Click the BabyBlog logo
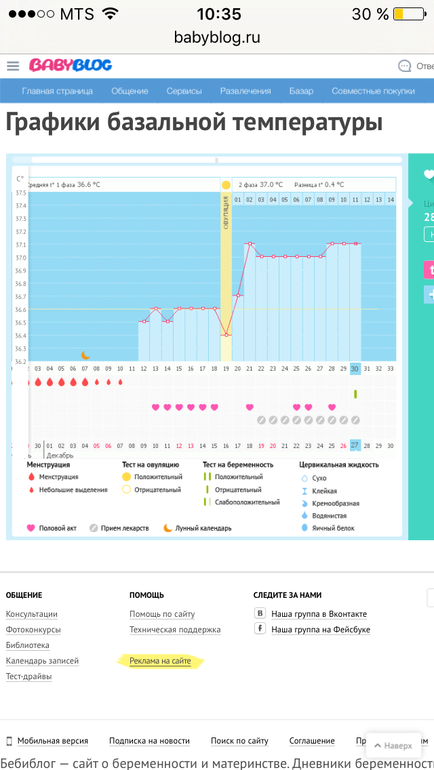Screen dimensions: 434x770 click(x=70, y=65)
